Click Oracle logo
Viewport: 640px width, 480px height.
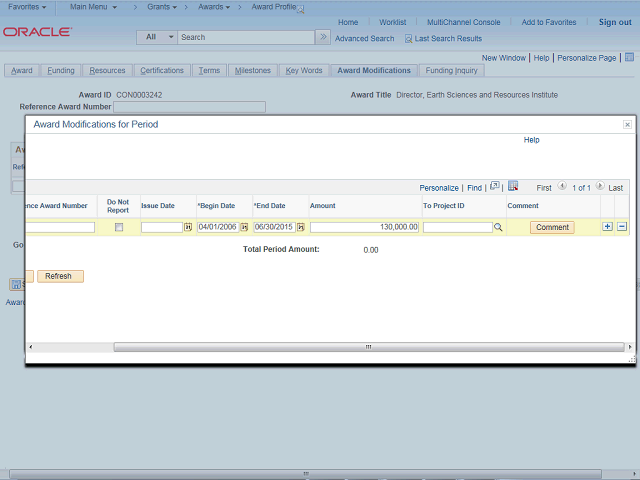38,32
